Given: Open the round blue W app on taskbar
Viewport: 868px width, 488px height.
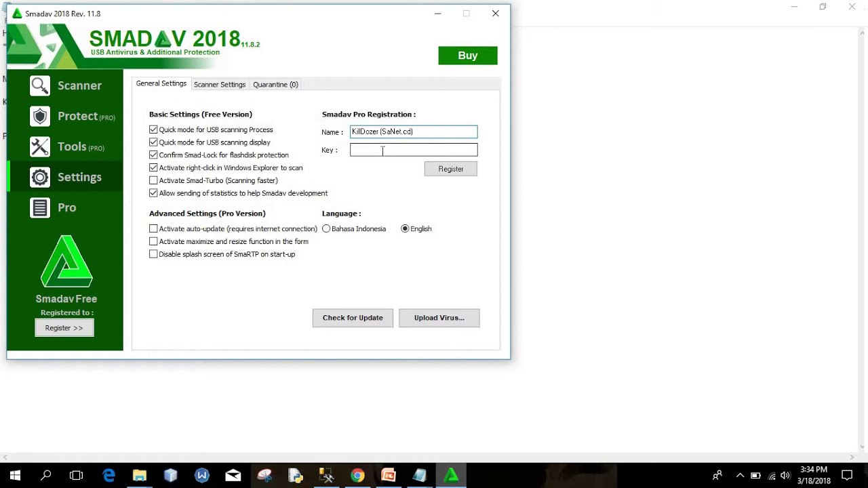Looking at the screenshot, I should click(202, 476).
